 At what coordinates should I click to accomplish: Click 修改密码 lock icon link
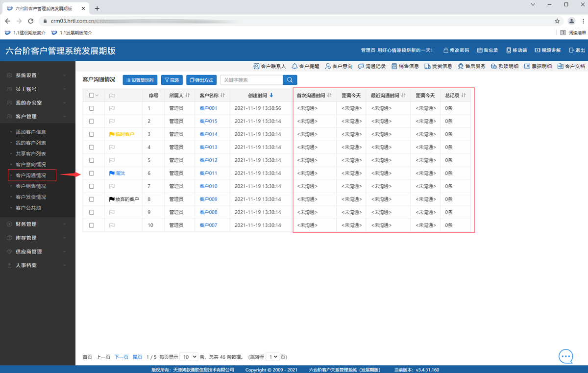[x=456, y=50]
